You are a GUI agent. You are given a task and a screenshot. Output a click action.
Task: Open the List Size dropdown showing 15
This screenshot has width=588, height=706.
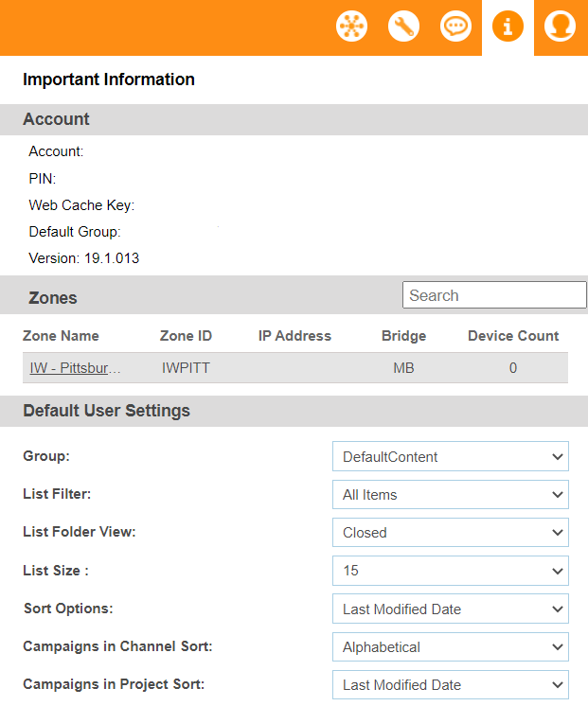pyautogui.click(x=451, y=571)
